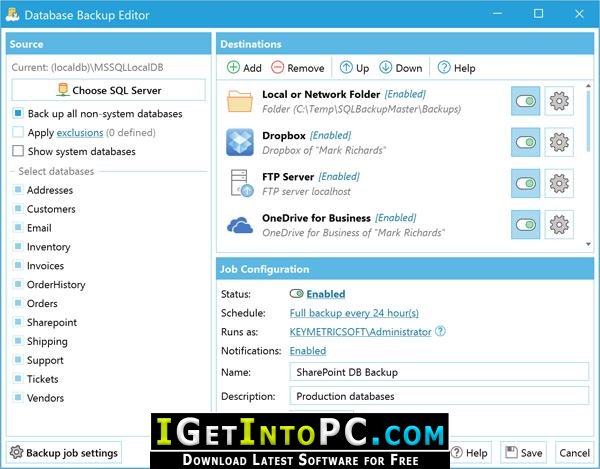Move destination Up with arrow icon
The width and height of the screenshot is (600, 469).
tap(346, 67)
